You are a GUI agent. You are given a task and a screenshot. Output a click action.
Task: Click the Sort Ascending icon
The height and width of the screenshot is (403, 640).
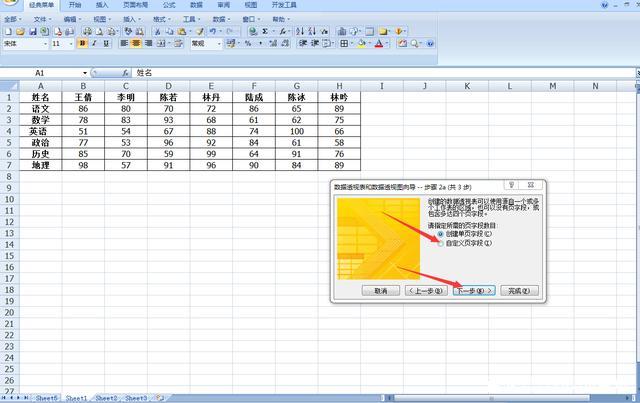click(x=300, y=31)
